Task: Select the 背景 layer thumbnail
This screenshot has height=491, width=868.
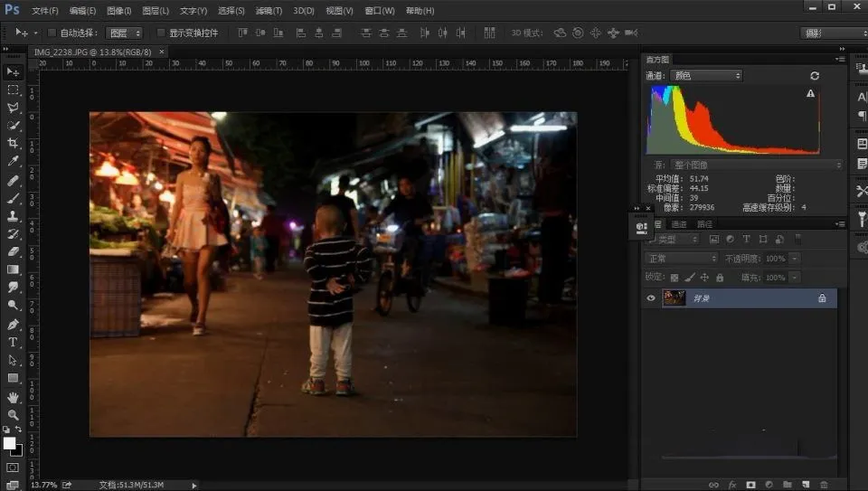Action: pyautogui.click(x=674, y=297)
